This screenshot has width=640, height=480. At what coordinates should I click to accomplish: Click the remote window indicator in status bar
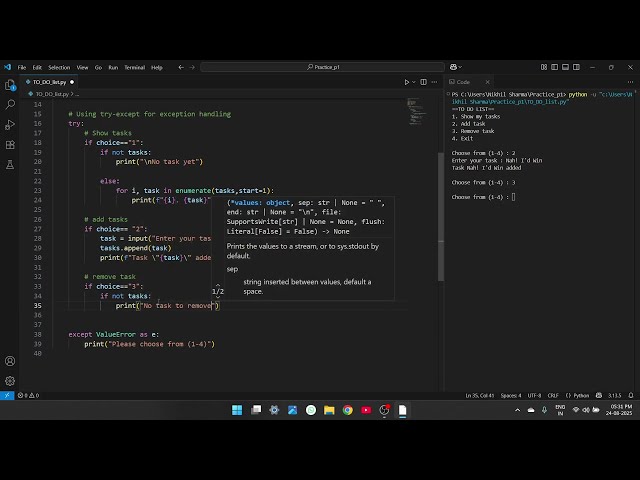7,395
